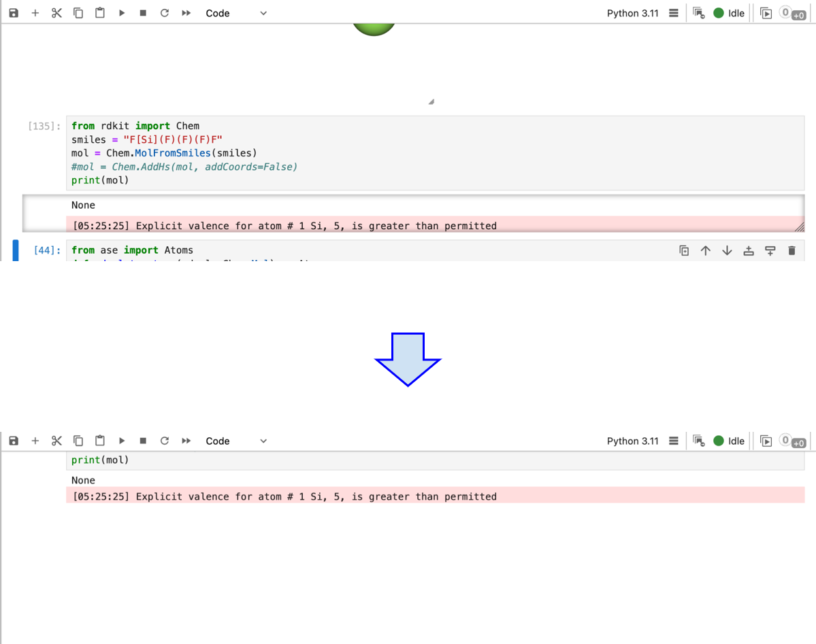The width and height of the screenshot is (816, 644).
Task: Delete cell 44 with the trash icon
Action: point(791,251)
